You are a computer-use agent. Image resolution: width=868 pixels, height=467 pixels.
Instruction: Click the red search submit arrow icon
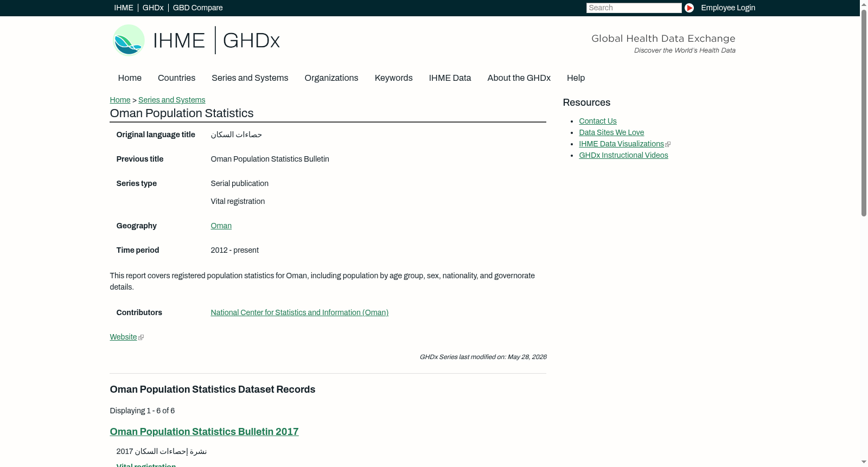[x=689, y=8]
